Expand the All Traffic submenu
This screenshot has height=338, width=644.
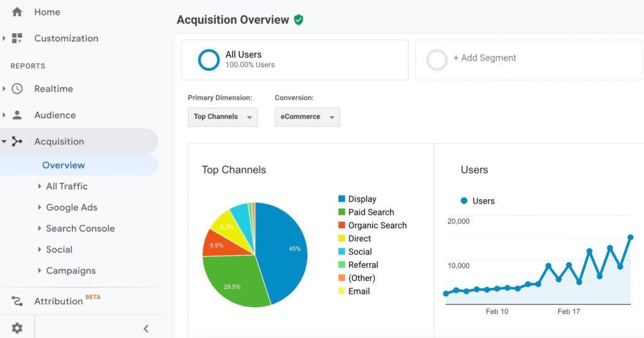point(66,186)
